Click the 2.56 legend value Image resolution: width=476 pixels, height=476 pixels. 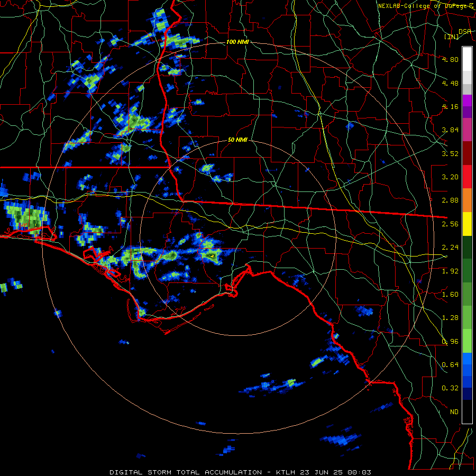click(x=450, y=224)
